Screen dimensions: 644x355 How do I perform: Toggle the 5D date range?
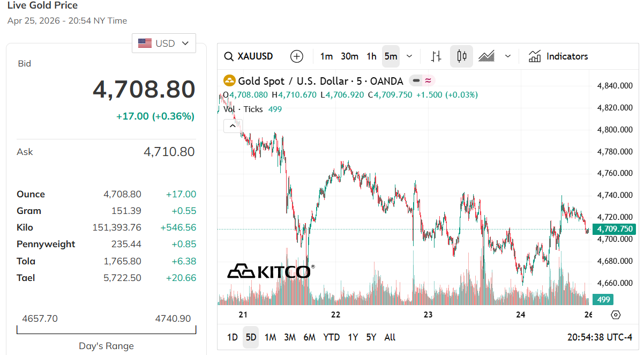tap(251, 337)
